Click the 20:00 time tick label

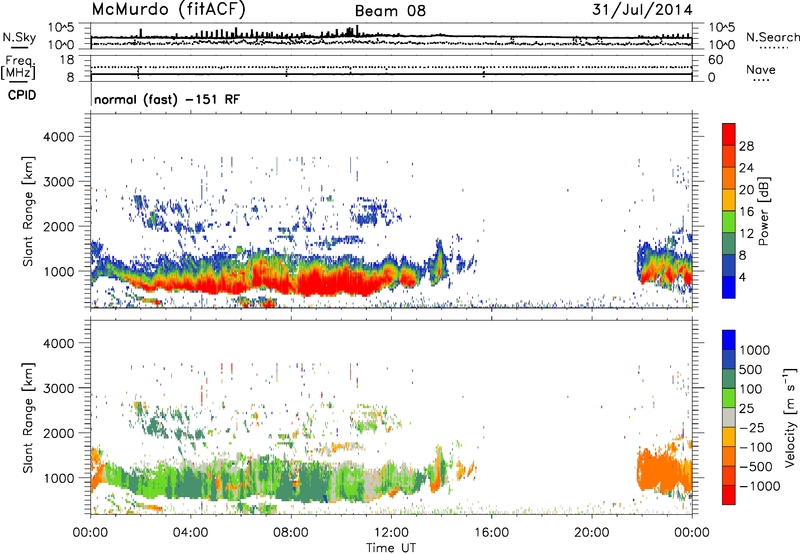pyautogui.click(x=592, y=533)
